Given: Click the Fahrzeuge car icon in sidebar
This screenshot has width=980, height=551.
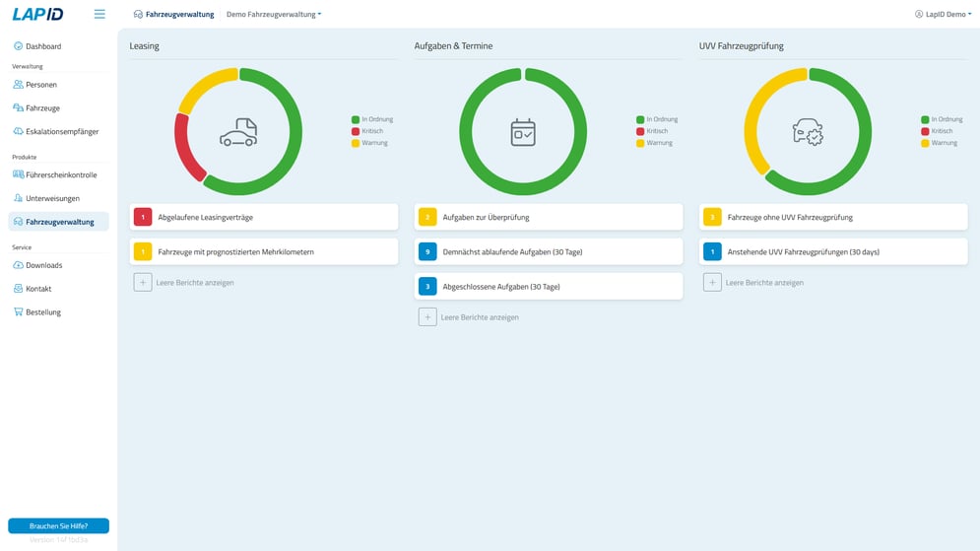Looking at the screenshot, I should [18, 107].
